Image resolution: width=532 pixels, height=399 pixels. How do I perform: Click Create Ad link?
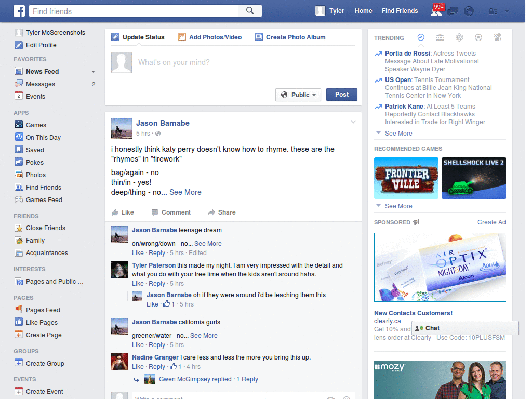(491, 222)
